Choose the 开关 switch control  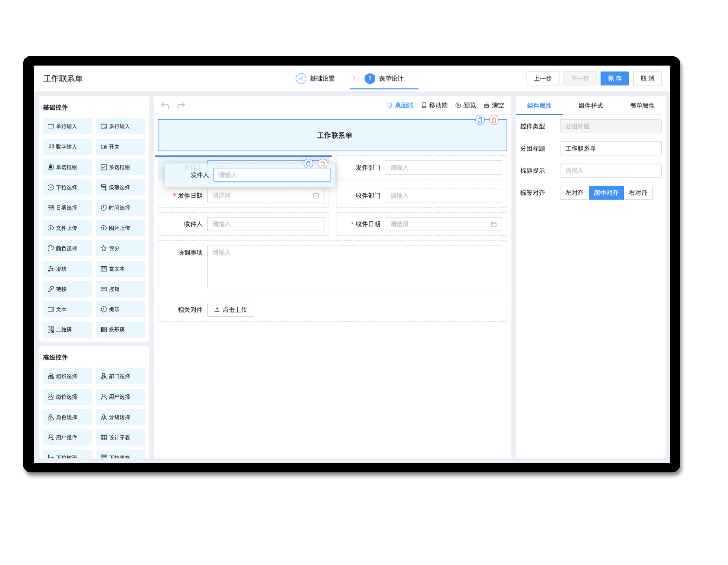pos(120,147)
